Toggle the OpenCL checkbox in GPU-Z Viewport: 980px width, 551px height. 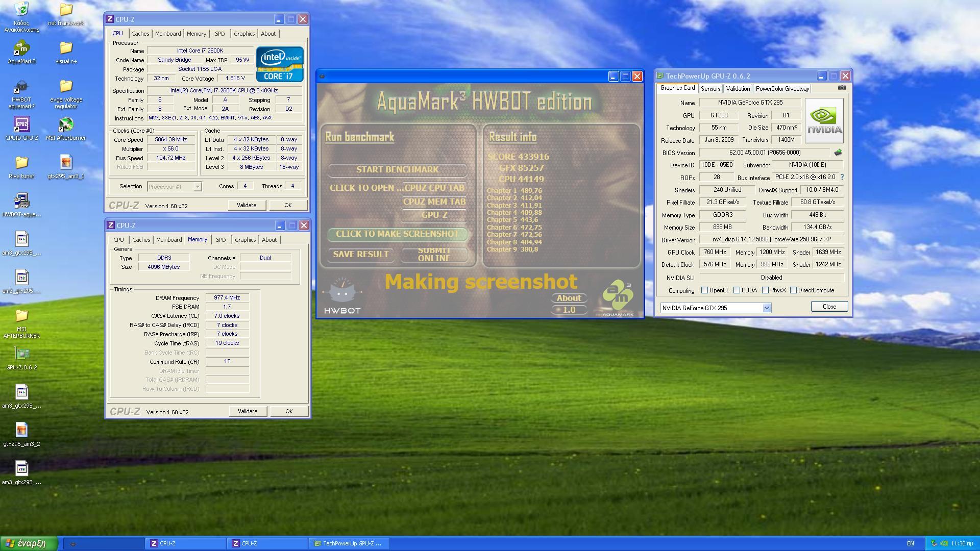(704, 290)
